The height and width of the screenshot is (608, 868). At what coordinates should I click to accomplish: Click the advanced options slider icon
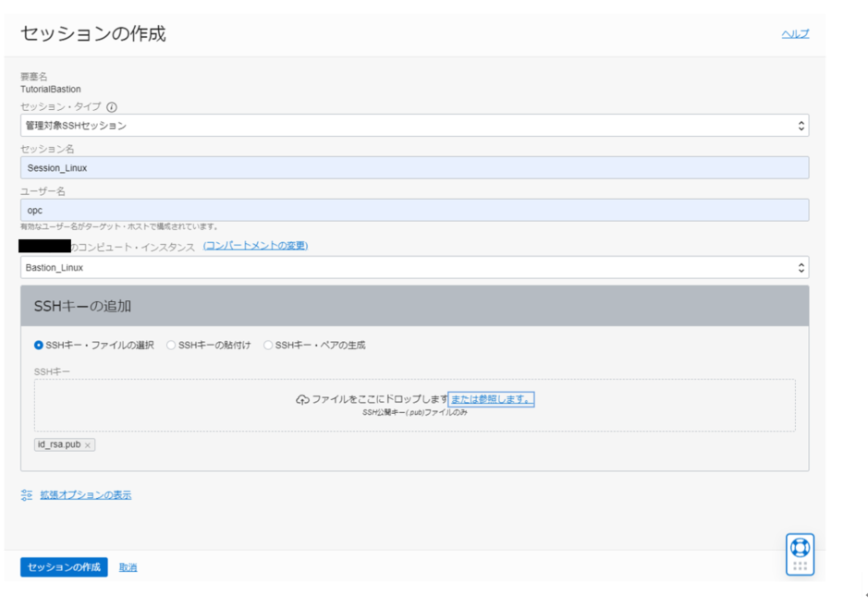[x=27, y=495]
